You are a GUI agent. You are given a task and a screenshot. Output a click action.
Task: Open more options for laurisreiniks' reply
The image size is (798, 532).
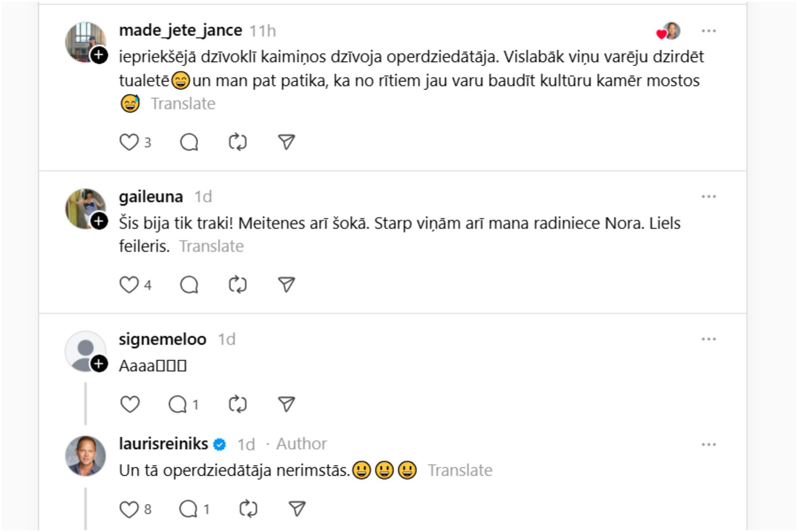click(708, 445)
